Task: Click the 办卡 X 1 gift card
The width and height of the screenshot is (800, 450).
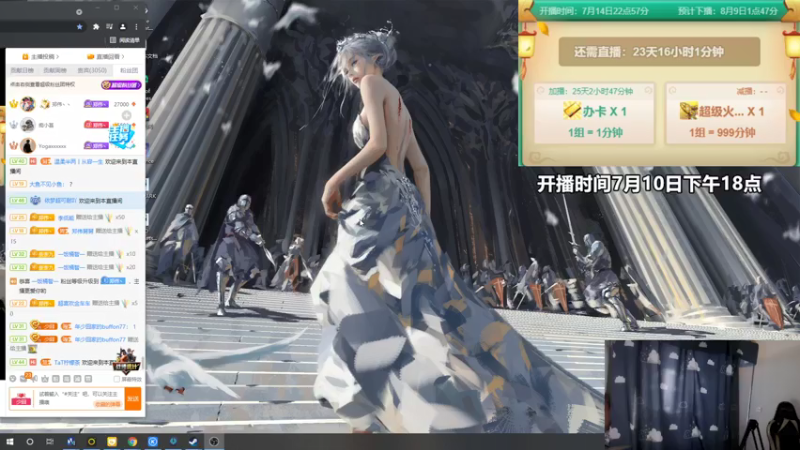Action: pos(594,114)
